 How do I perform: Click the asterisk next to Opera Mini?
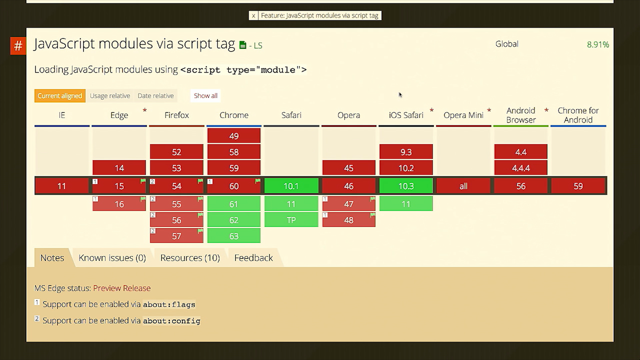click(489, 110)
